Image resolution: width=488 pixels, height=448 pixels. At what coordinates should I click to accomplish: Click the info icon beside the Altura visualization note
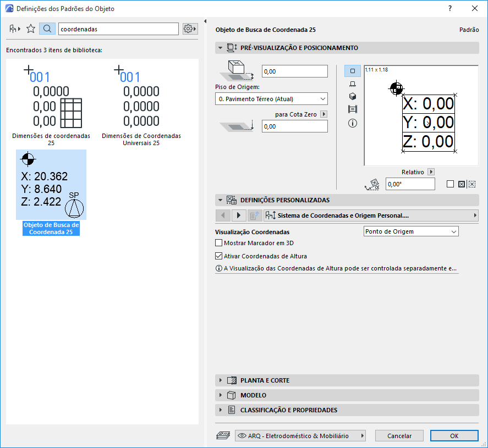[219, 268]
